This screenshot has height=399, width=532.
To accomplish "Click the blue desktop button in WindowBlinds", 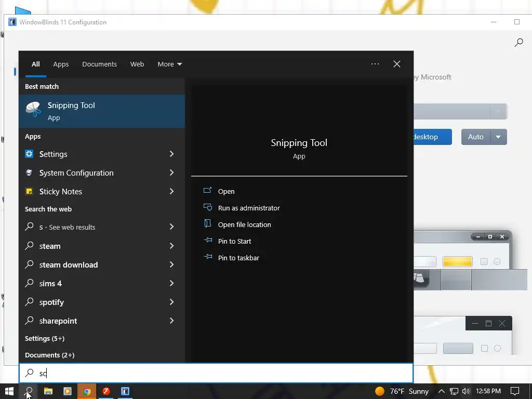I will 433,137.
